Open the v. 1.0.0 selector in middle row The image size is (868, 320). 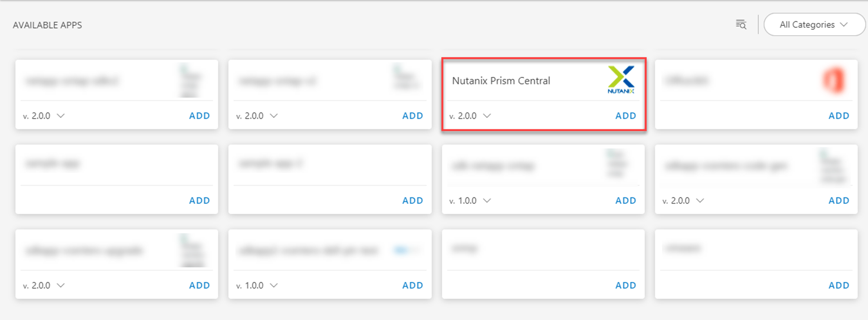click(488, 200)
